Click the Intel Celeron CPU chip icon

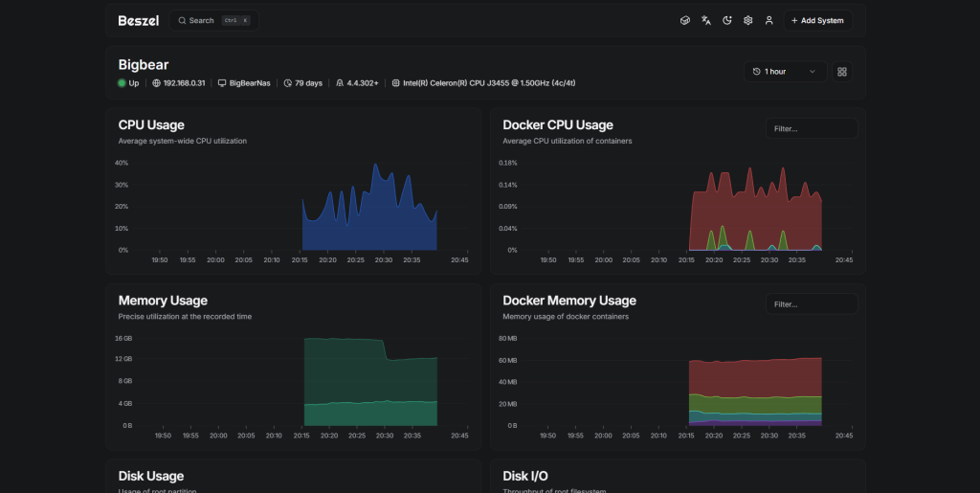(x=396, y=83)
